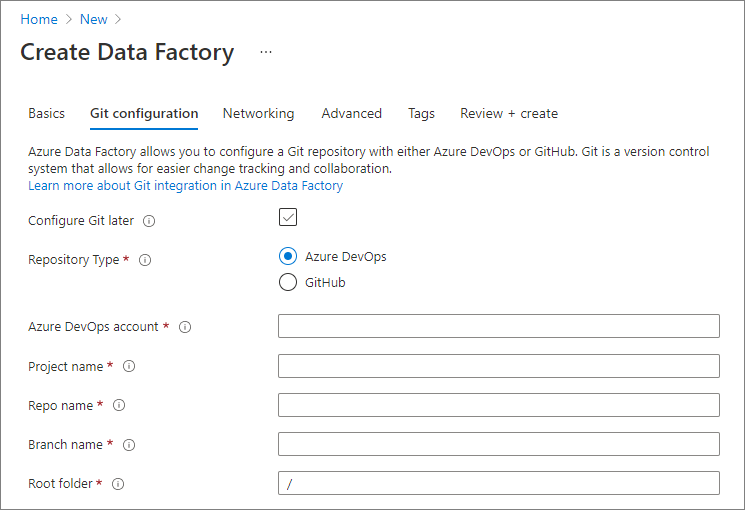Click the Root folder input field

click(498, 484)
